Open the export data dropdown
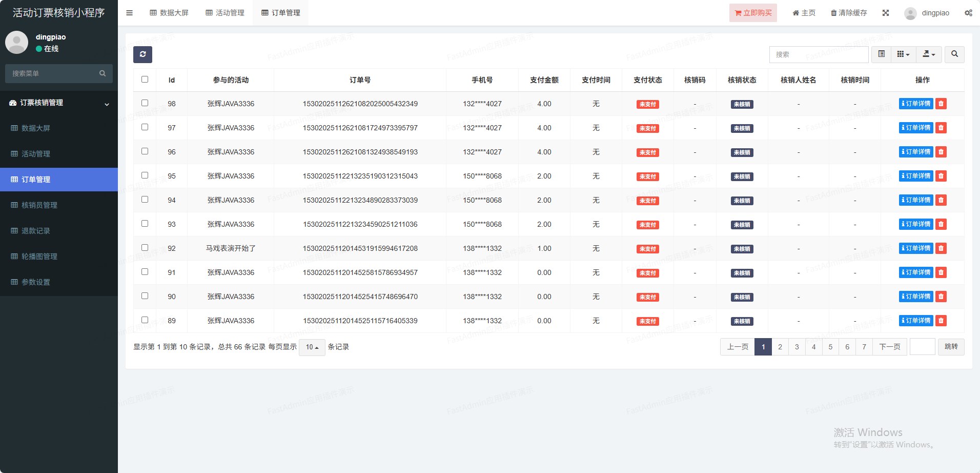 pos(929,54)
